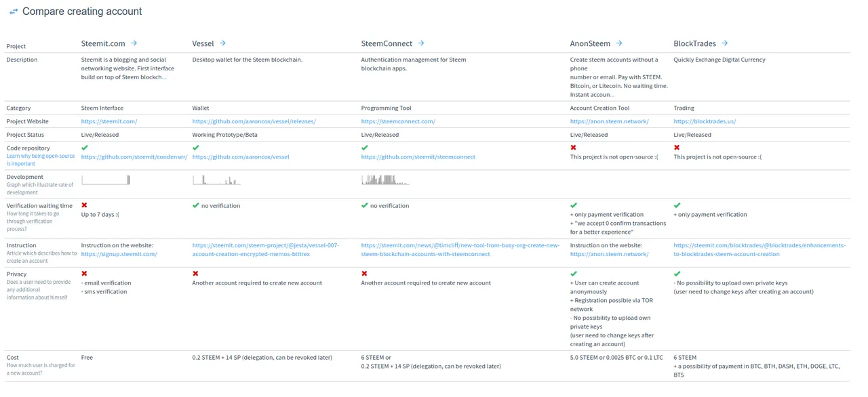Select the 'Steem Interface' category cell
The image size is (868, 397).
coord(102,108)
